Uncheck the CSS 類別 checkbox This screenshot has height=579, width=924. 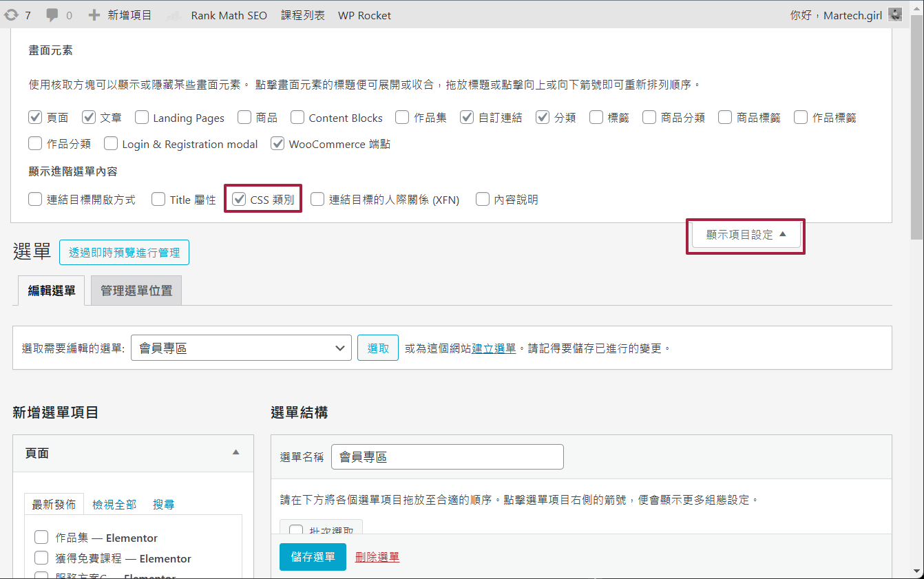(x=239, y=200)
